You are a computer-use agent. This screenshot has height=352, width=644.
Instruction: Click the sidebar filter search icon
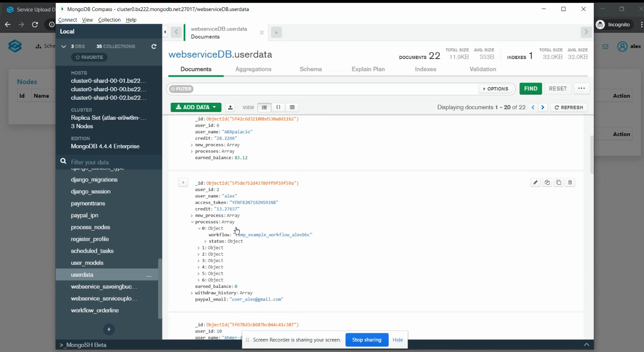tap(63, 161)
